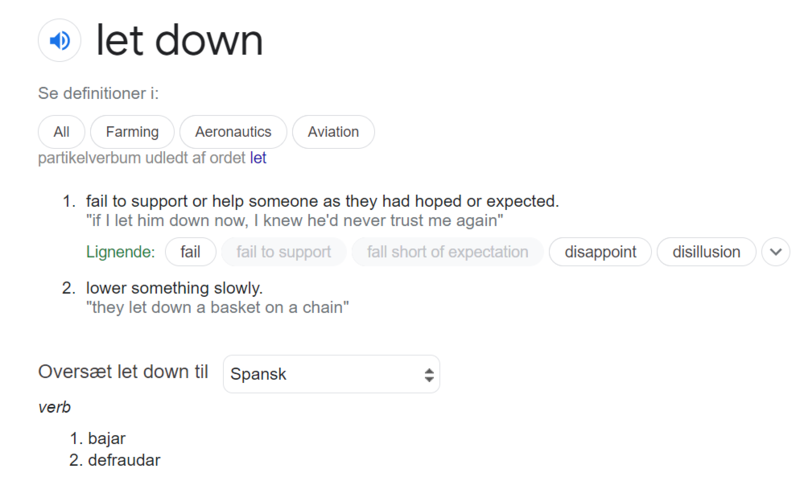The width and height of the screenshot is (800, 477).
Task: Open the blue 'let' word link
Action: [x=258, y=158]
